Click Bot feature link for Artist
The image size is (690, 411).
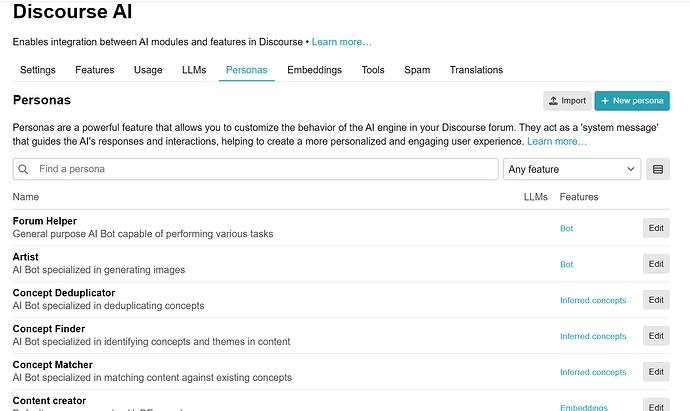(x=566, y=264)
